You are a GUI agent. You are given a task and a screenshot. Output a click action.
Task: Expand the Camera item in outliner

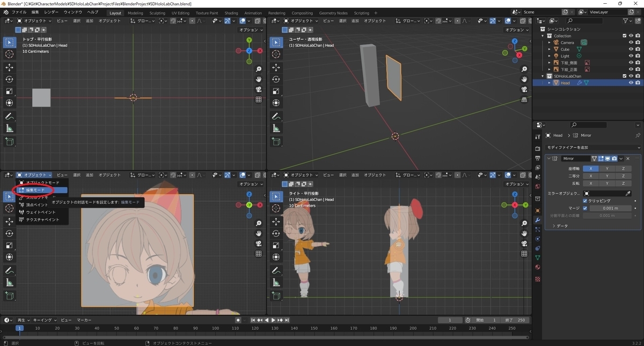550,42
